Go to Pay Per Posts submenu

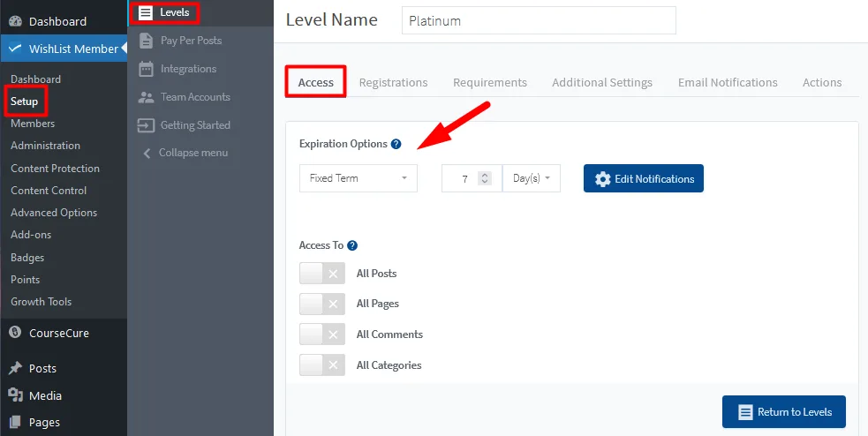191,41
